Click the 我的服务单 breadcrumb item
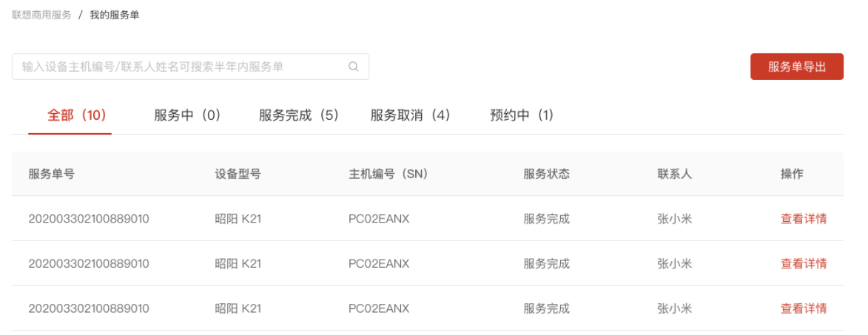This screenshot has width=868, height=335. pyautogui.click(x=114, y=15)
